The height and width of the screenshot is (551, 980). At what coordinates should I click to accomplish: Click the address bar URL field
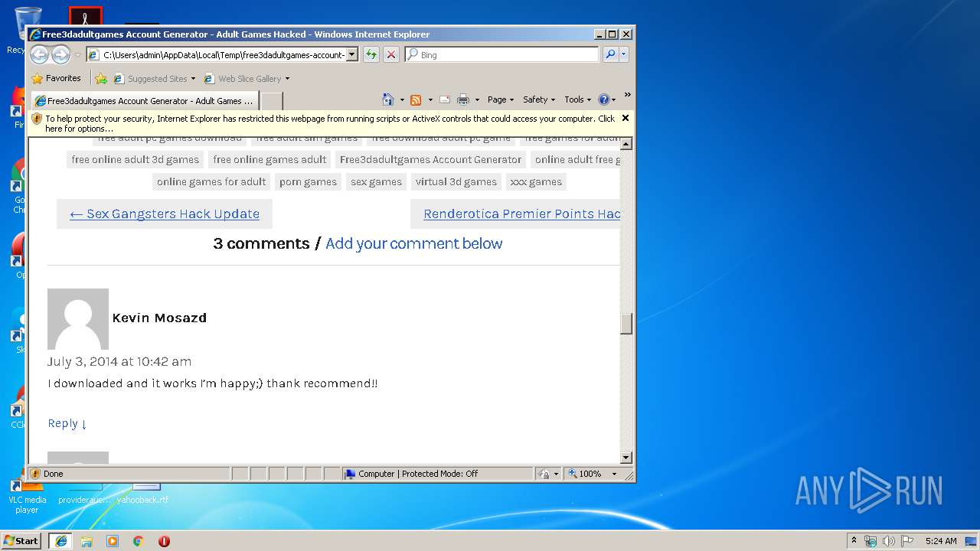coord(224,55)
